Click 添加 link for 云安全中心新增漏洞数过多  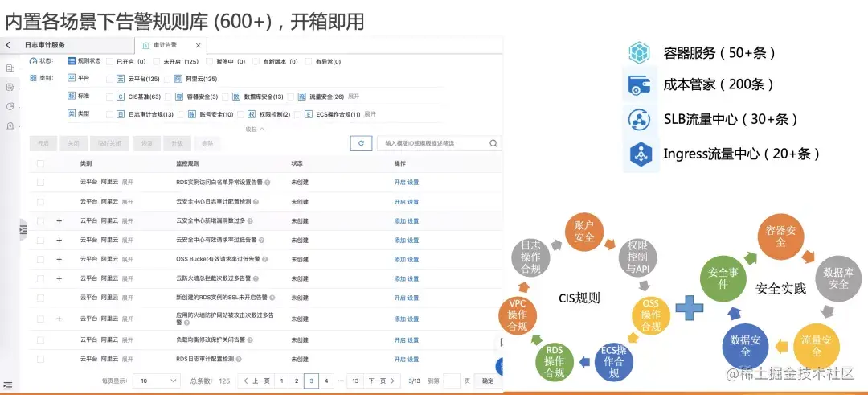399,220
